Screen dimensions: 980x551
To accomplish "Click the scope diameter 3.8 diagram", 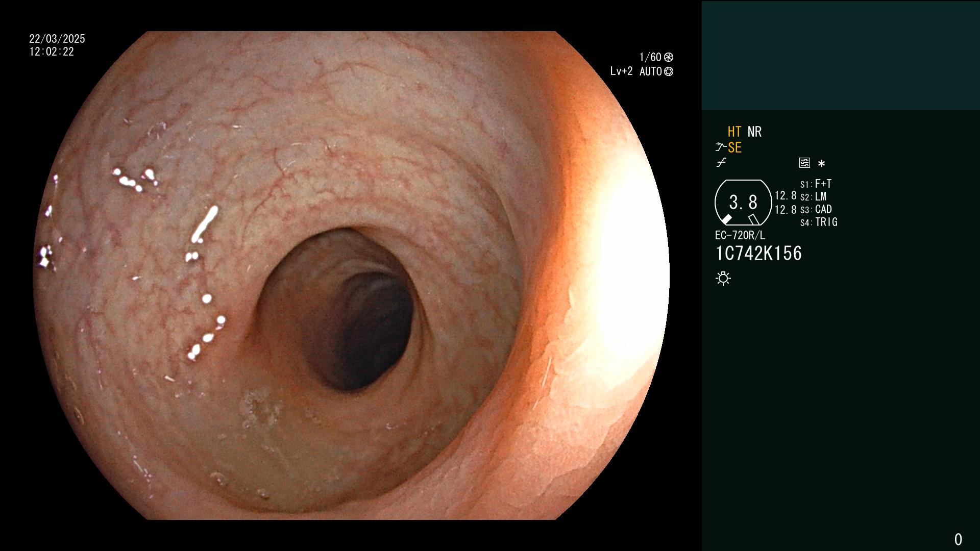I will pos(743,203).
